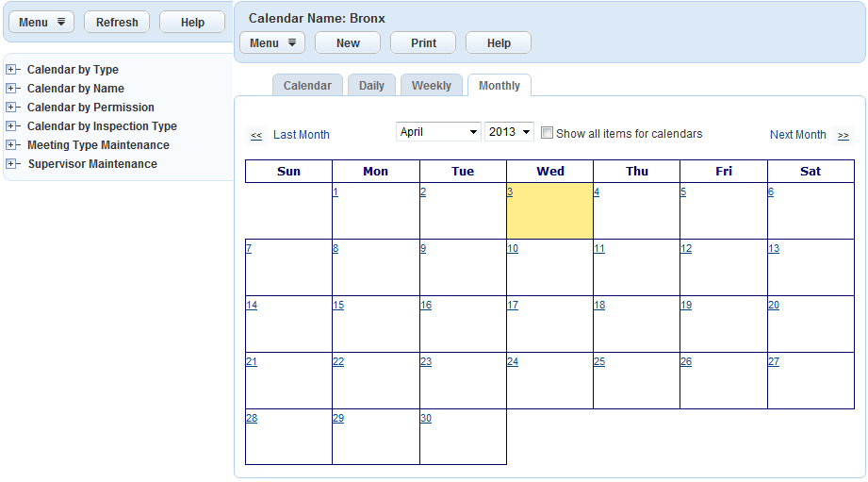This screenshot has width=868, height=482.
Task: Select day 15 in the calendar
Action: [x=338, y=305]
